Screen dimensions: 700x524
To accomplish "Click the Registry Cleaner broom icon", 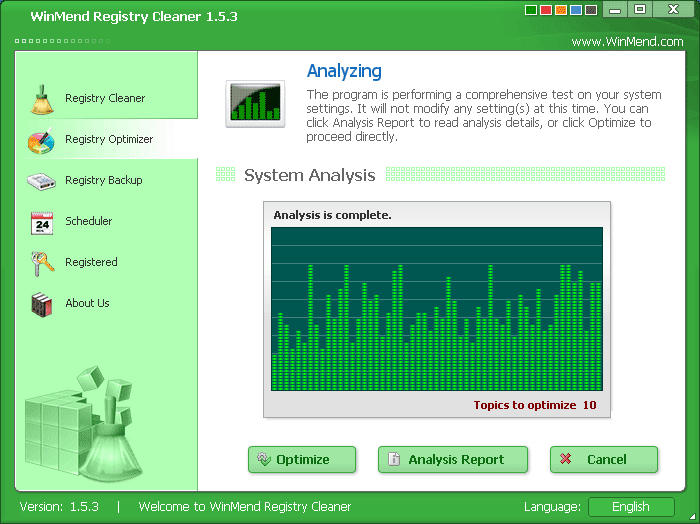I will click(x=42, y=99).
